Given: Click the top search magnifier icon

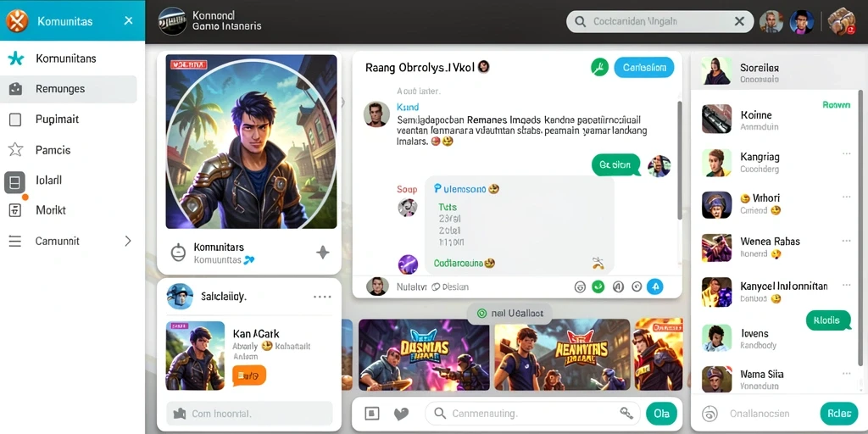Looking at the screenshot, I should (x=580, y=21).
